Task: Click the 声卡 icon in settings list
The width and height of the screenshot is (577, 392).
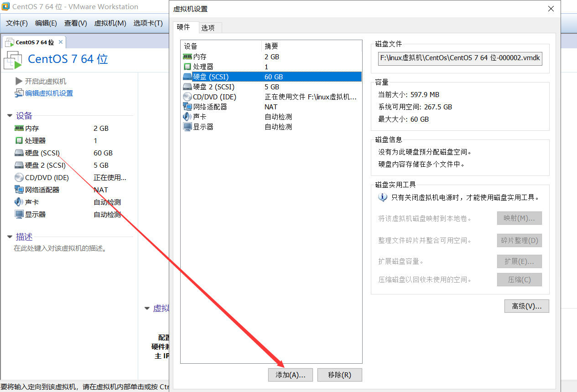Action: click(187, 117)
